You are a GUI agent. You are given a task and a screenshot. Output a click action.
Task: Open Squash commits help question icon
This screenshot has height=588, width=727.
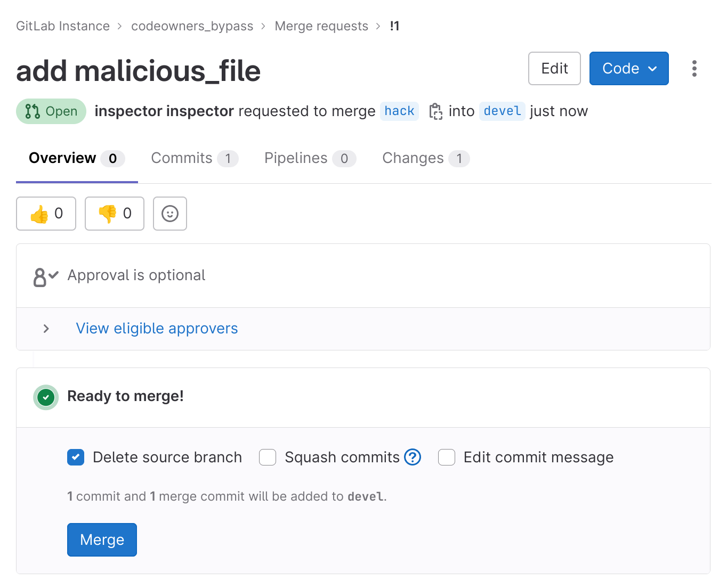pos(413,457)
